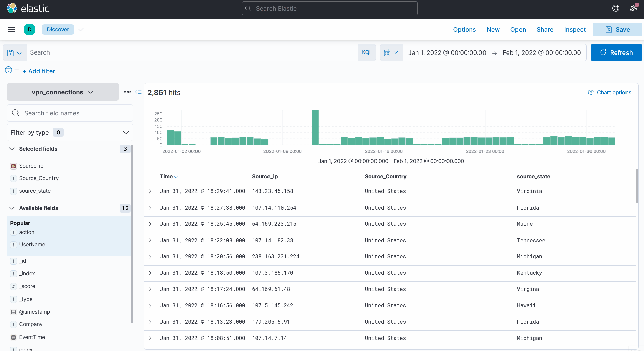The image size is (644, 351).
Task: Toggle the KQL query language switch
Action: (x=367, y=52)
